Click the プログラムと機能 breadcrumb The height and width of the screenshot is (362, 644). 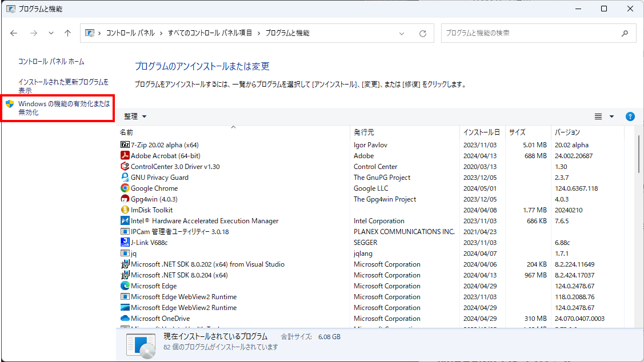tap(287, 33)
